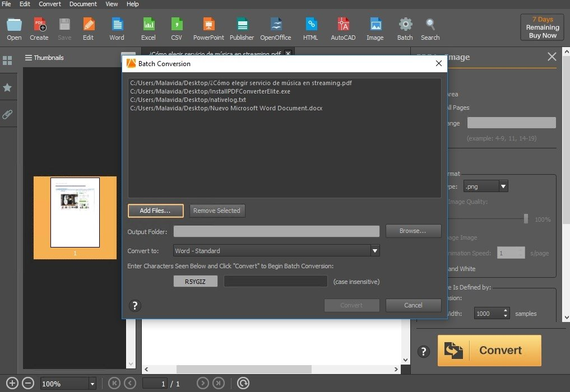Open bookmarks star sidebar icon
The width and height of the screenshot is (570, 392).
click(x=7, y=87)
